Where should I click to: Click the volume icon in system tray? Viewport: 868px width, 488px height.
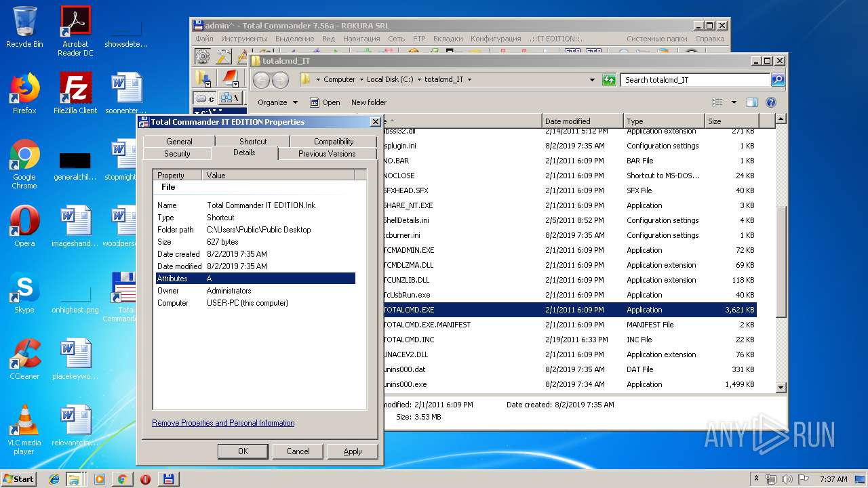coord(787,479)
